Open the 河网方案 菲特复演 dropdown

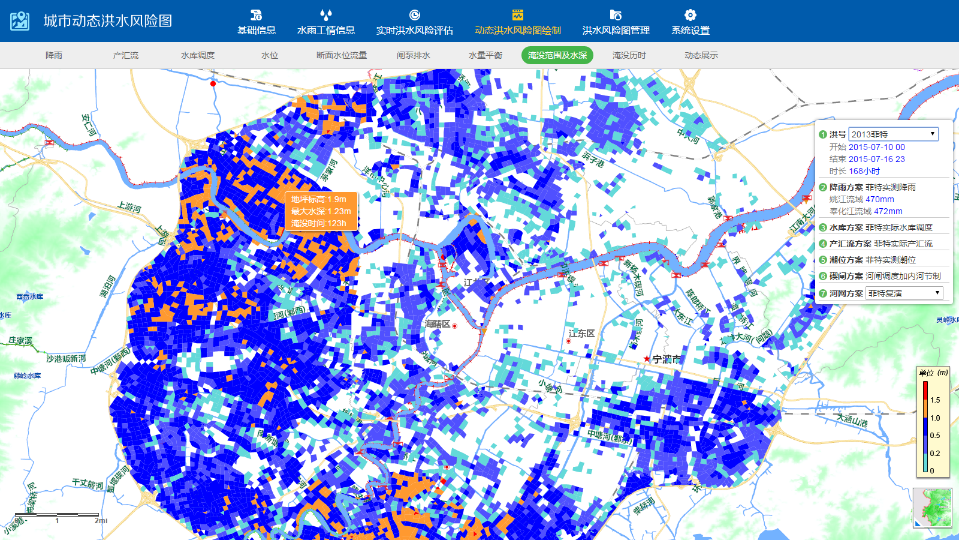[904, 293]
